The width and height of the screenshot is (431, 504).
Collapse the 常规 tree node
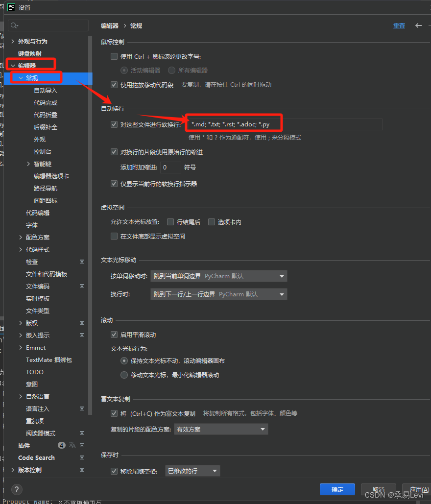tap(21, 78)
